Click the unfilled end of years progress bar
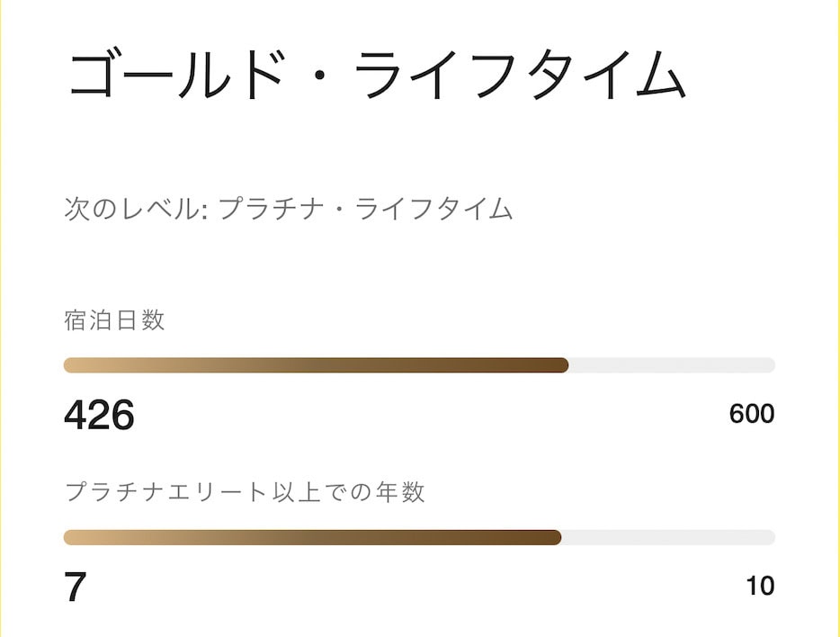 (x=668, y=537)
